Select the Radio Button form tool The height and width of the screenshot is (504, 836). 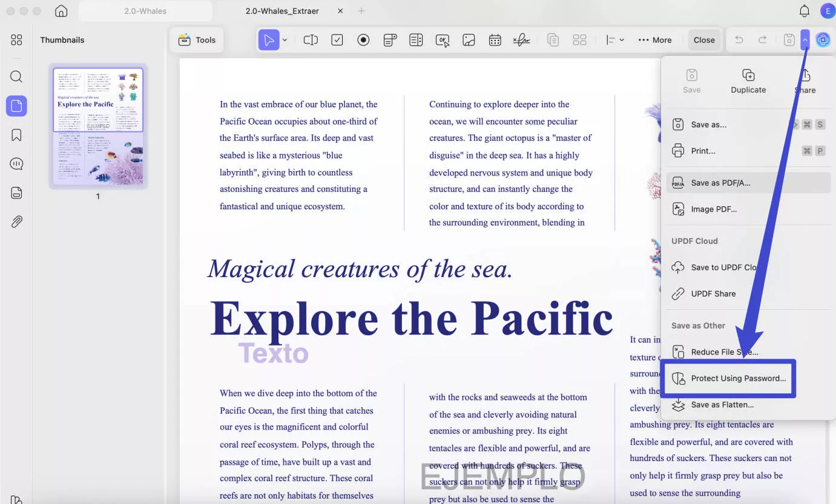point(363,40)
